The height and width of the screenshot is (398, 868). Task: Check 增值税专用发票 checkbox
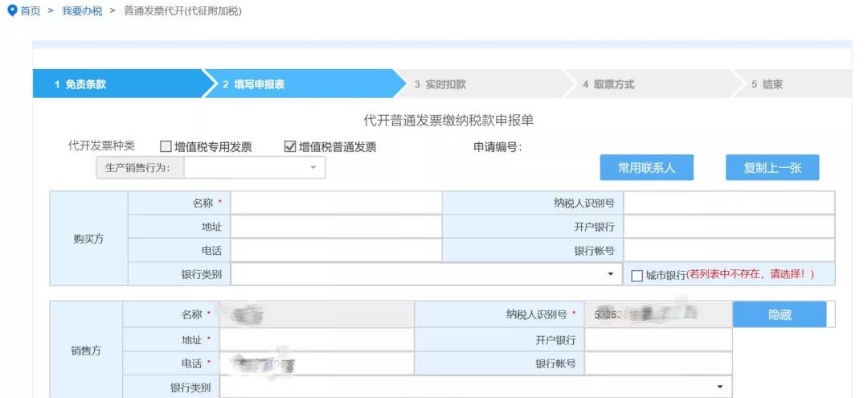tap(166, 146)
